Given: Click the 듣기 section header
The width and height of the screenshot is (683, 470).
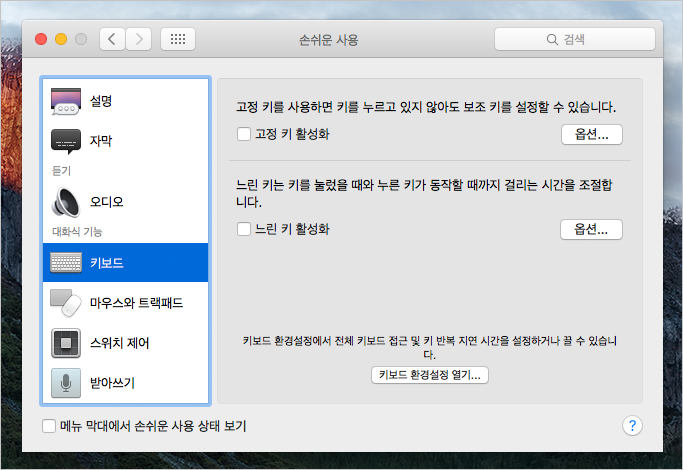Looking at the screenshot, I should [61, 171].
